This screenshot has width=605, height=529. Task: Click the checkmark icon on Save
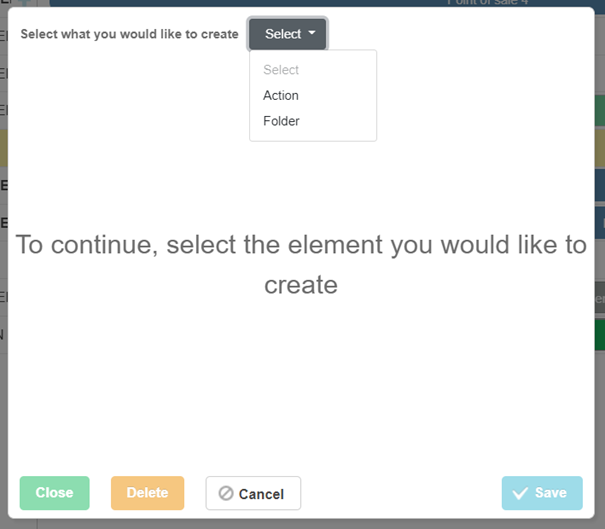520,493
